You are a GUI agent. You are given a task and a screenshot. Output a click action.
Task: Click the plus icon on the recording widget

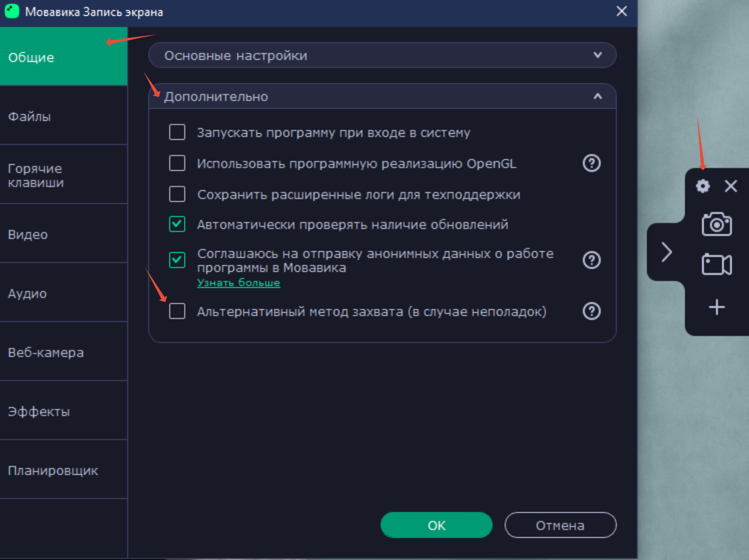pos(717,307)
